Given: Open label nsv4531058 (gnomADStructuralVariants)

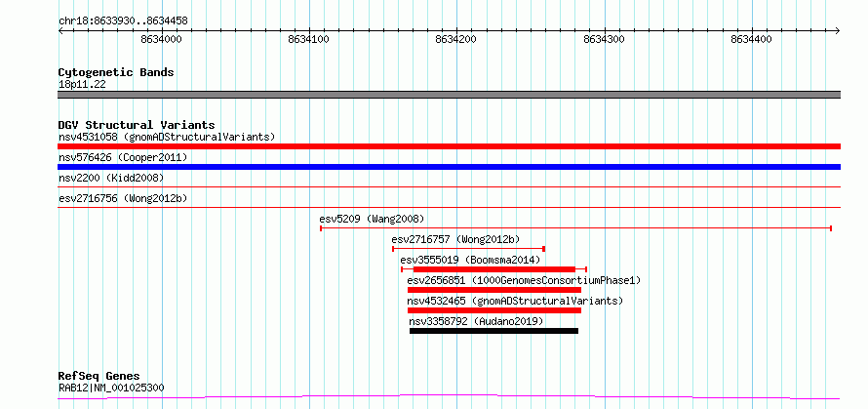Looking at the screenshot, I should click(x=167, y=137).
